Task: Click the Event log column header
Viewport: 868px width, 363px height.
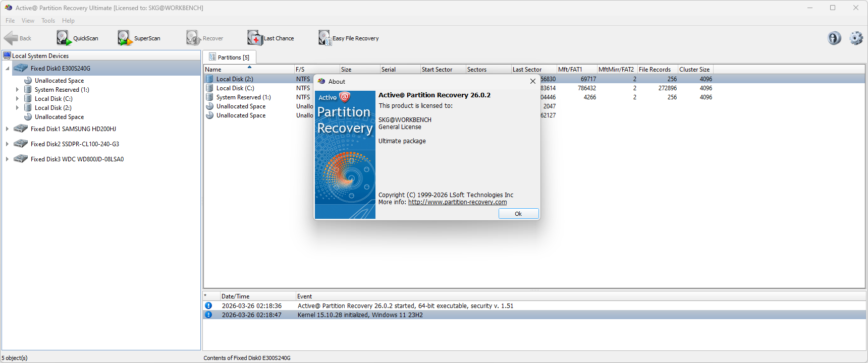Action: 581,296
